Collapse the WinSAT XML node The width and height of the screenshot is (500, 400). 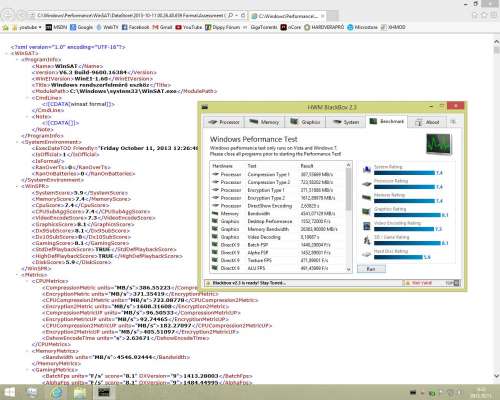point(7,53)
